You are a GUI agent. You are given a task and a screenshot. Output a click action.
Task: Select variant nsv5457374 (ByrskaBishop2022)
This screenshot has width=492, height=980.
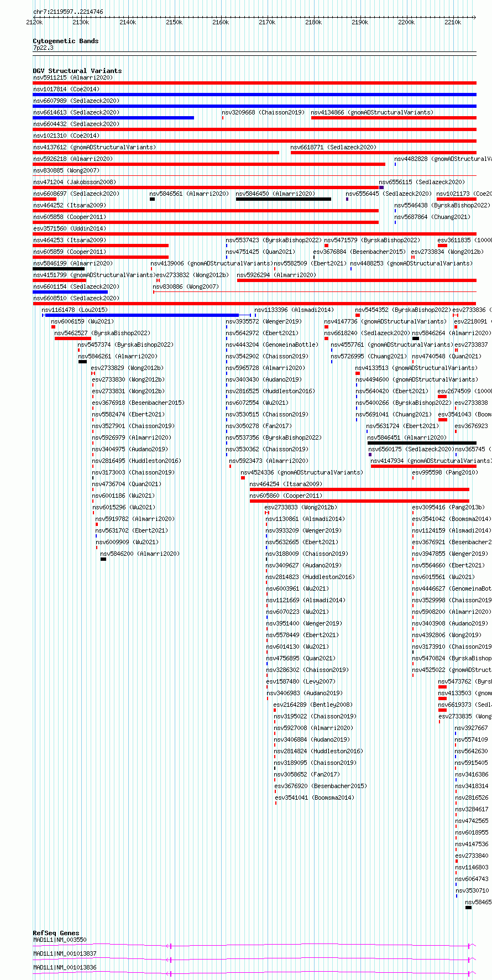(x=125, y=345)
